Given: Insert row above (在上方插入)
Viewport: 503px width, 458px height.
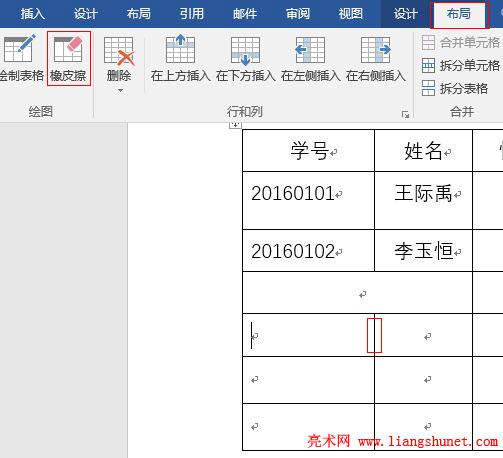Looking at the screenshot, I should click(180, 59).
